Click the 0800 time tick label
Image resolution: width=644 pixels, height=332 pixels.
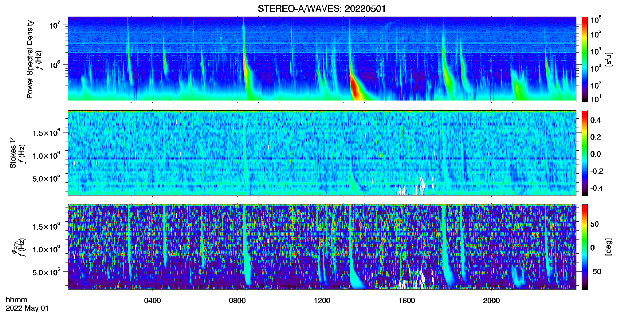tap(237, 301)
